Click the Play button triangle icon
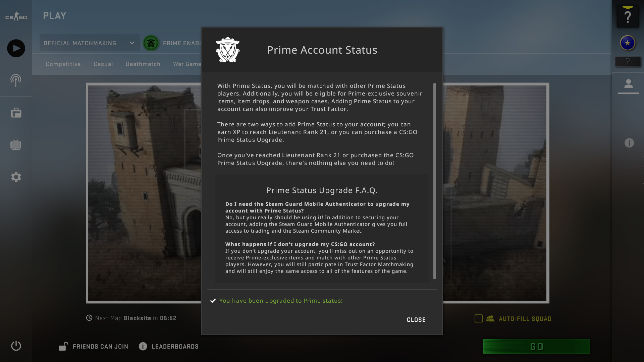This screenshot has height=362, width=644. [16, 48]
